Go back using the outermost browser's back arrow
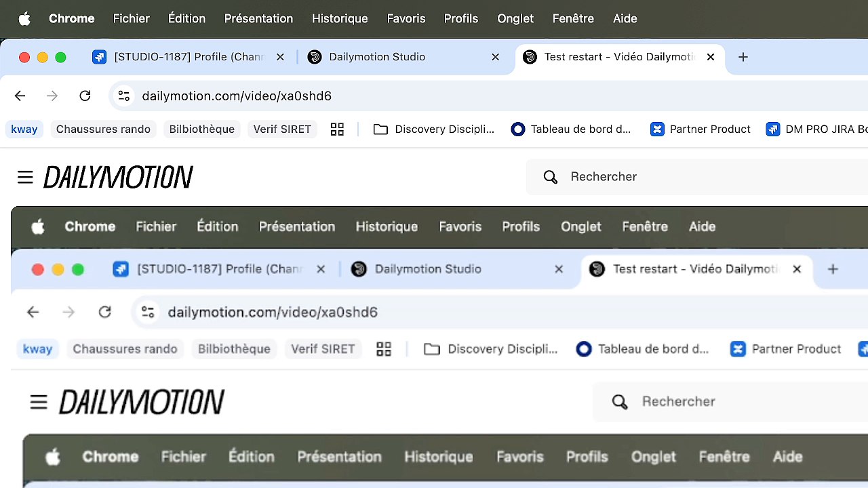This screenshot has height=488, width=868. pos(20,96)
